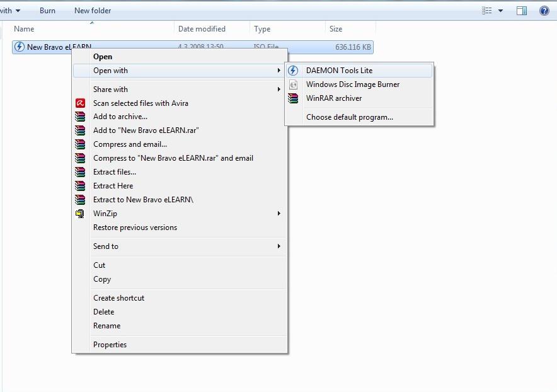Toggle the preview pane icon

point(522,11)
